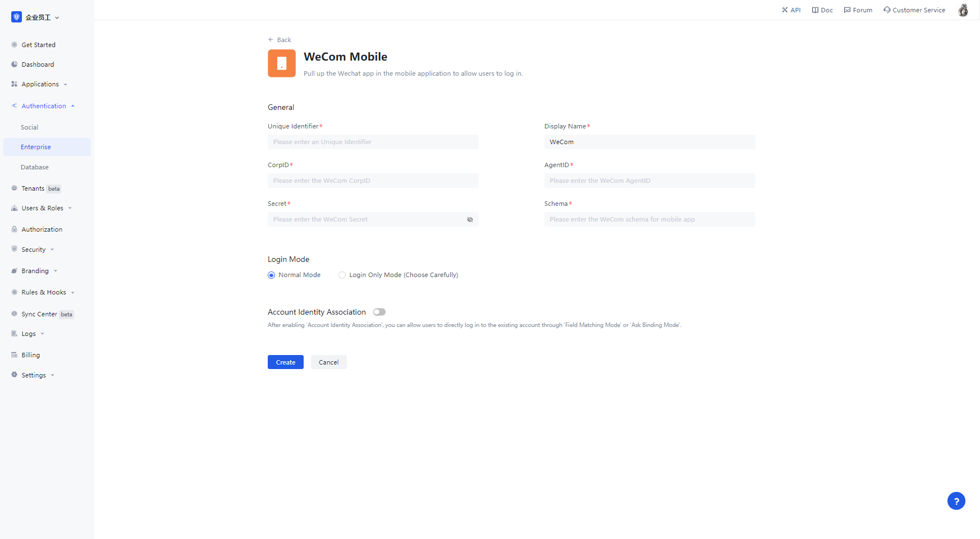Open the Forum from the top bar
This screenshot has width=980, height=539.
pos(858,10)
